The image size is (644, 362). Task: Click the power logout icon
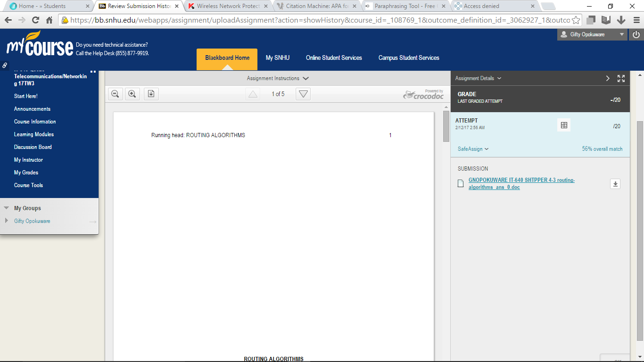pyautogui.click(x=636, y=34)
